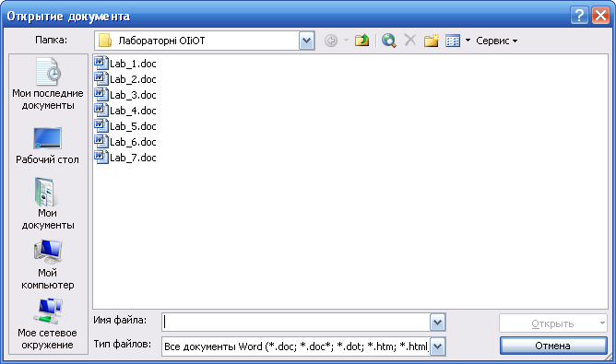Go up one folder level
This screenshot has width=616, height=364.
[x=361, y=41]
